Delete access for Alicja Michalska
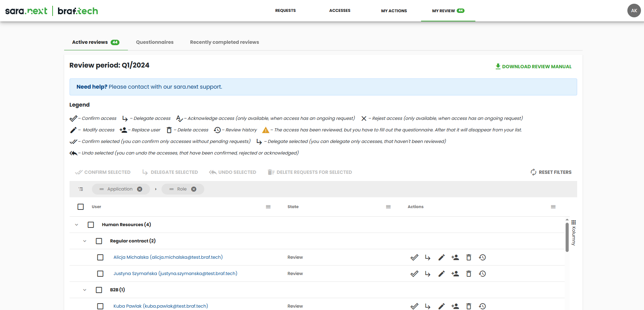The height and width of the screenshot is (310, 644). tap(469, 257)
